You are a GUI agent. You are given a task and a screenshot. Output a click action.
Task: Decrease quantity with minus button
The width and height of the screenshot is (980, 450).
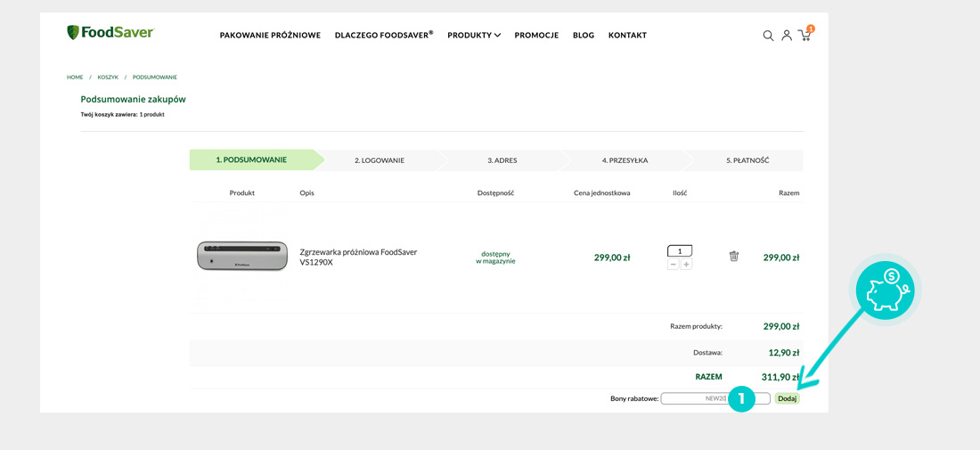click(674, 265)
